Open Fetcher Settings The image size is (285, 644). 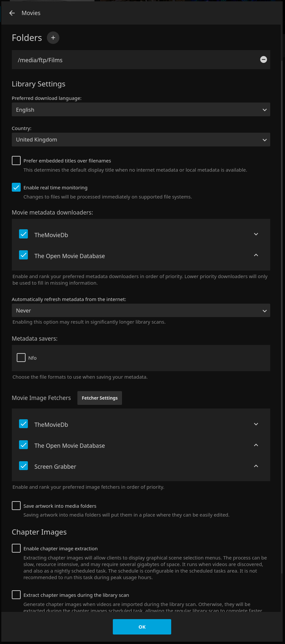point(100,398)
